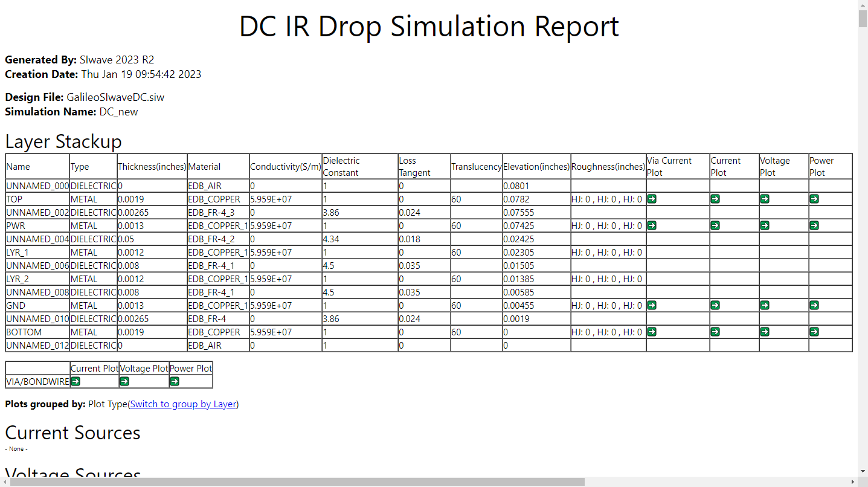Viewport: 868px width, 487px height.
Task: Open the Power Plot for GND layer
Action: point(814,305)
